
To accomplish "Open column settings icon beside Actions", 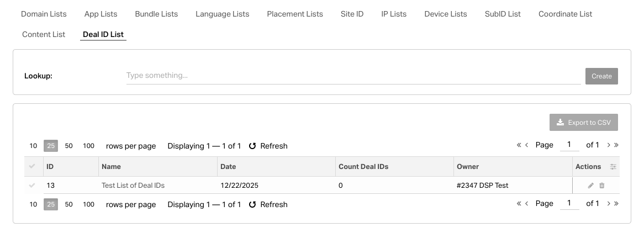I will point(613,167).
